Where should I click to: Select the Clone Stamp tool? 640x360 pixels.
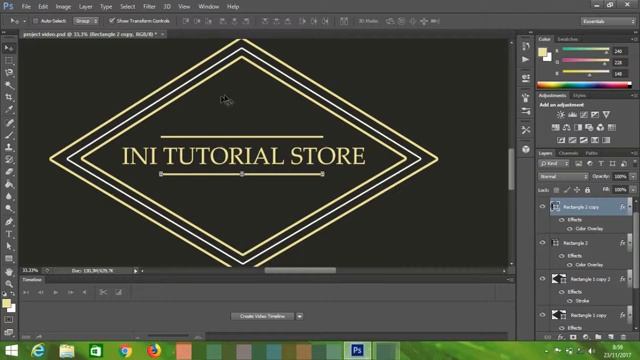9,147
